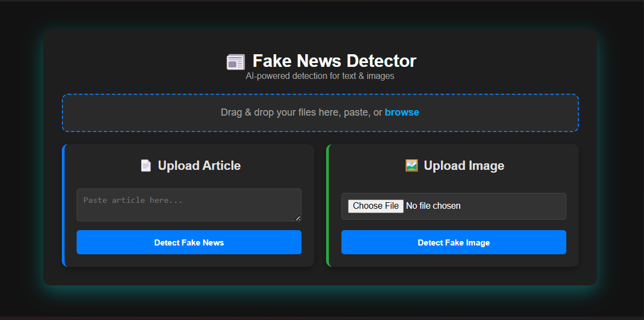Click the picture icon next to Upload Image
This screenshot has width=644, height=320.
coord(411,165)
